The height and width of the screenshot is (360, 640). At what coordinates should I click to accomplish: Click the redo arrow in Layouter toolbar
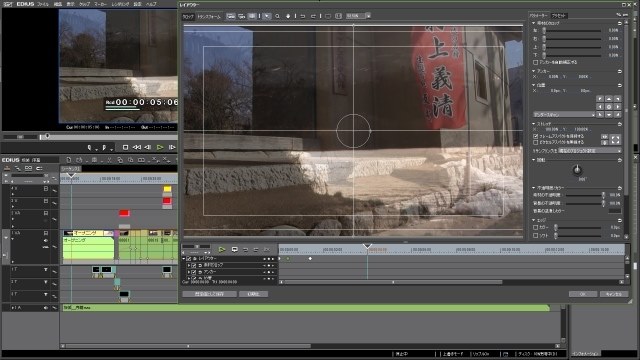click(313, 16)
